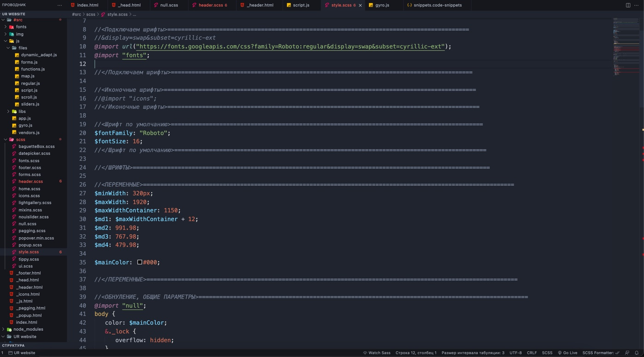Open regular.js file
Viewport: 644px width, 357px height.
[x=30, y=83]
